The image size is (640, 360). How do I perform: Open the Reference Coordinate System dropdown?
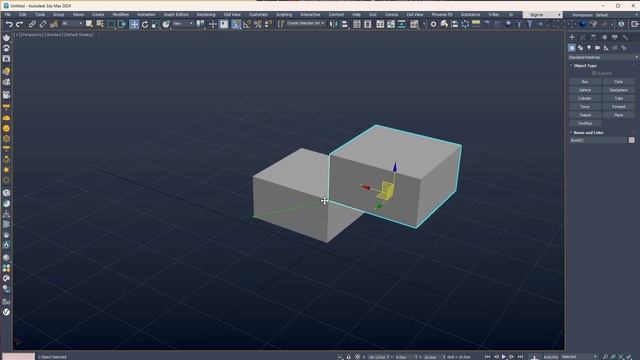(182, 24)
